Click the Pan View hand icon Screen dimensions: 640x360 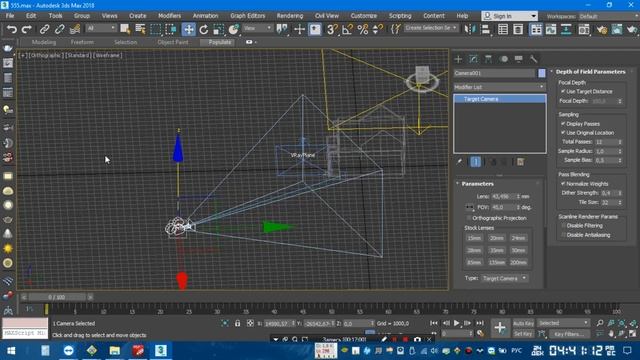[x=611, y=333]
